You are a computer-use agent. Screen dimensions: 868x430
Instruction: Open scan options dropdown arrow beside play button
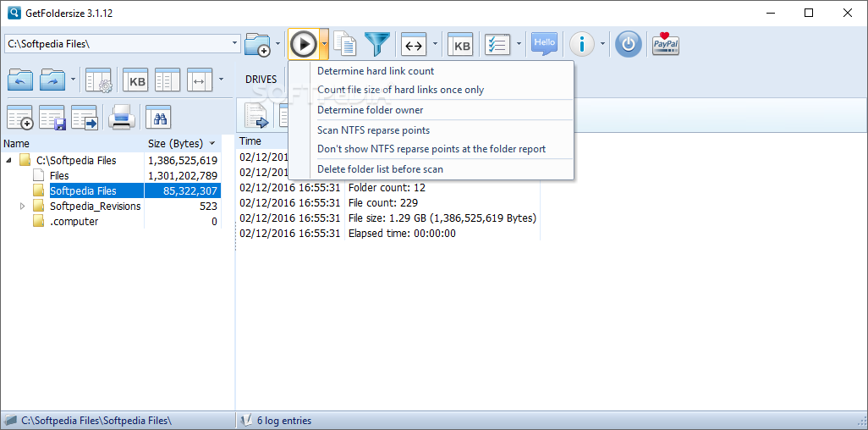point(324,44)
